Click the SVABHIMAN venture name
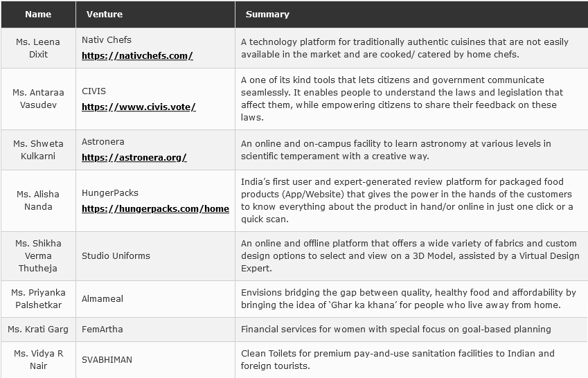 107,360
